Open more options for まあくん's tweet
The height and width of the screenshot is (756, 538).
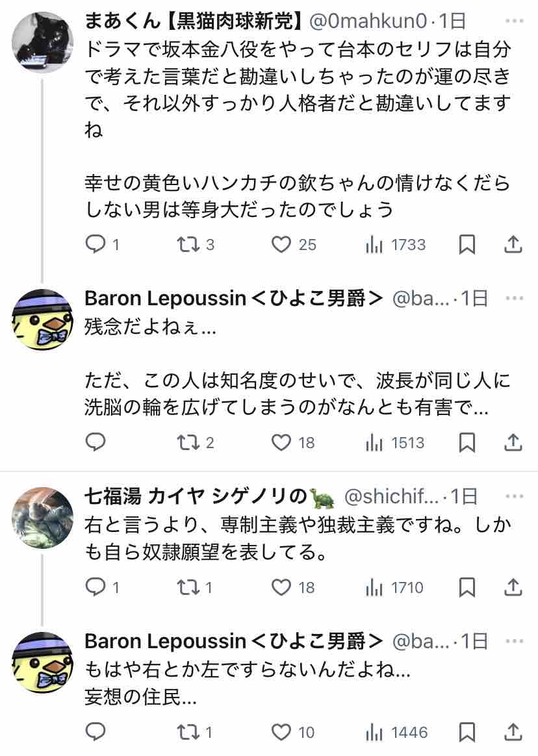tap(514, 21)
